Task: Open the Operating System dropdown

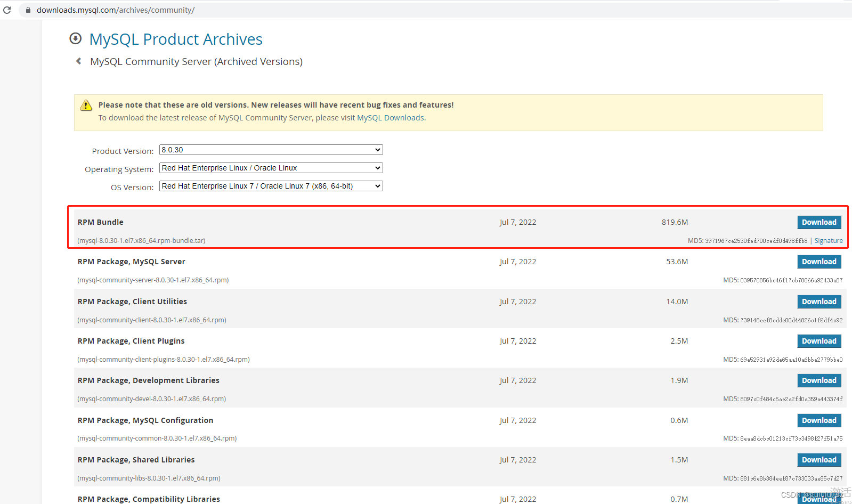Action: 271,168
